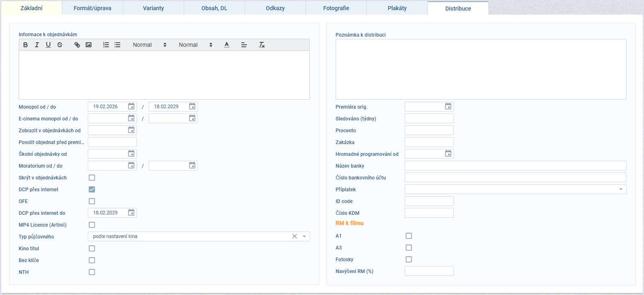The height and width of the screenshot is (295, 644).
Task: Open calendar for Zobrazit v objednávkách od
Action: point(131,130)
